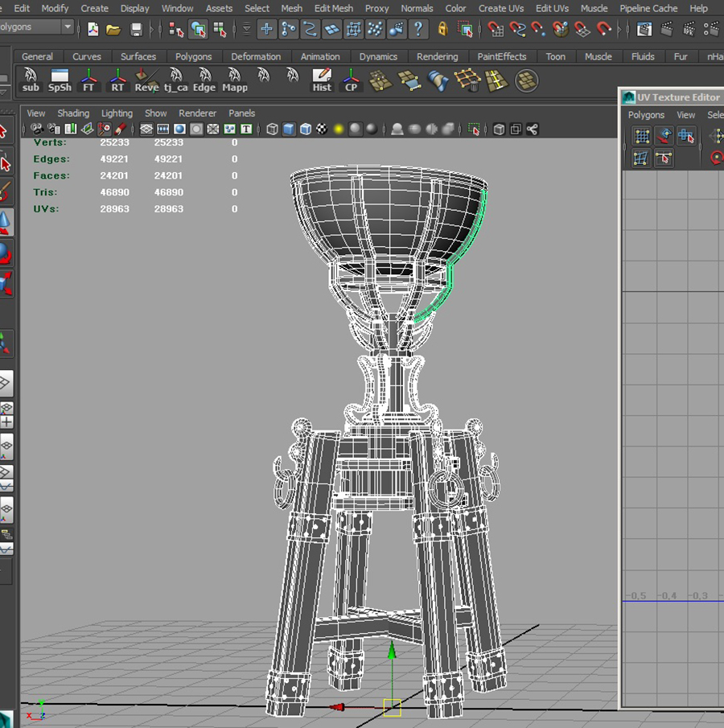Enable snap to curves magnet icon

tap(517, 29)
